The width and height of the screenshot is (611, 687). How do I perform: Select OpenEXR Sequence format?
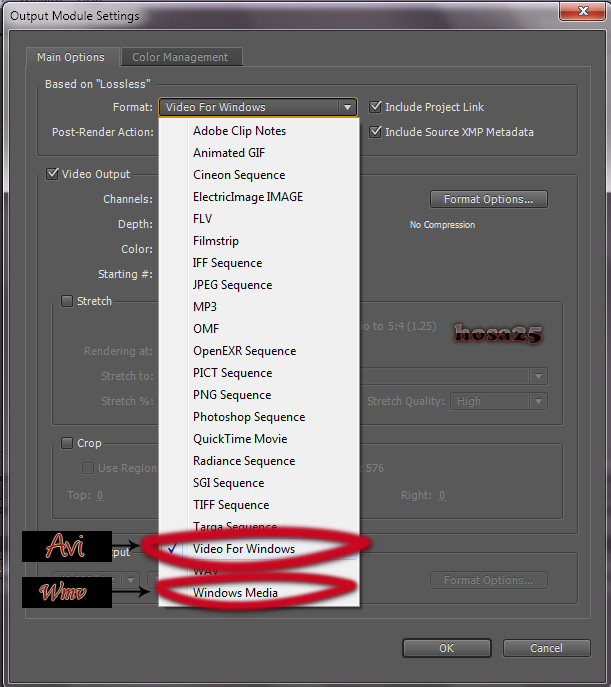259,351
